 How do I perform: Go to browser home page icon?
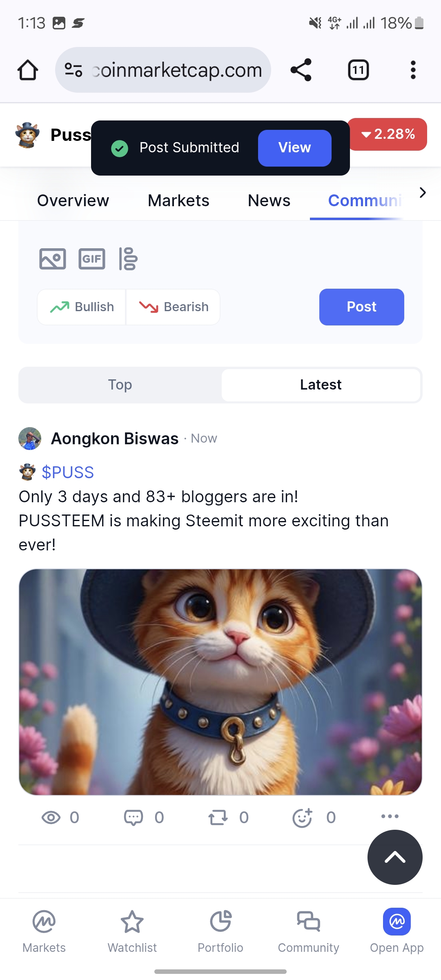coord(28,70)
